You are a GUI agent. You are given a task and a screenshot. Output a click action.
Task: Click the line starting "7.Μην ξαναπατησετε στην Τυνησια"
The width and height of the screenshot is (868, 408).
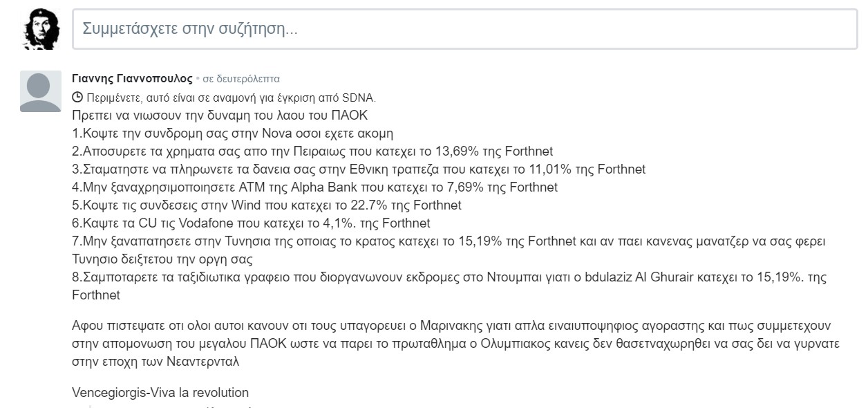point(449,241)
